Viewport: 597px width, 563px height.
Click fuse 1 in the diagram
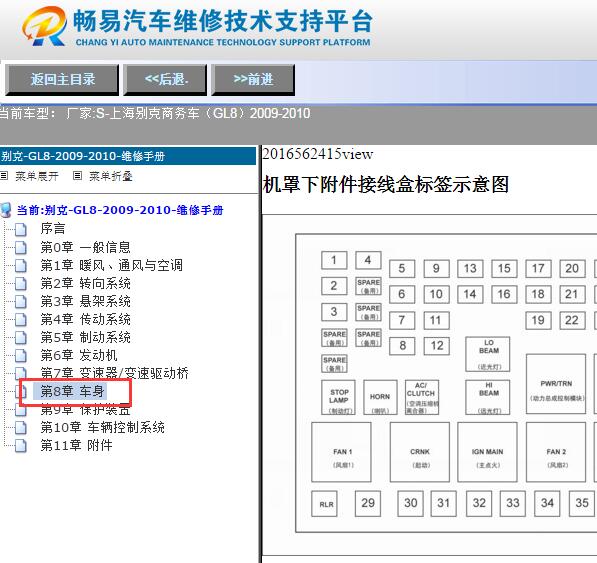(334, 260)
